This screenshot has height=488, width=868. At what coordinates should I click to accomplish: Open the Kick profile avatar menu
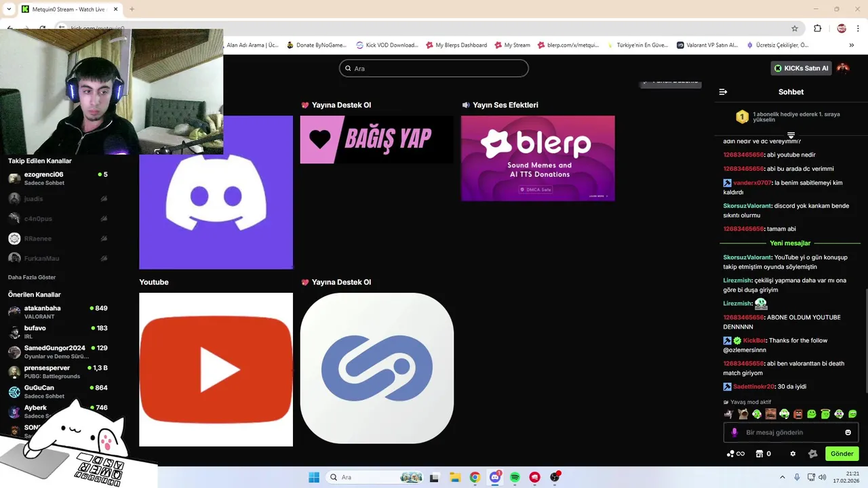tap(843, 68)
